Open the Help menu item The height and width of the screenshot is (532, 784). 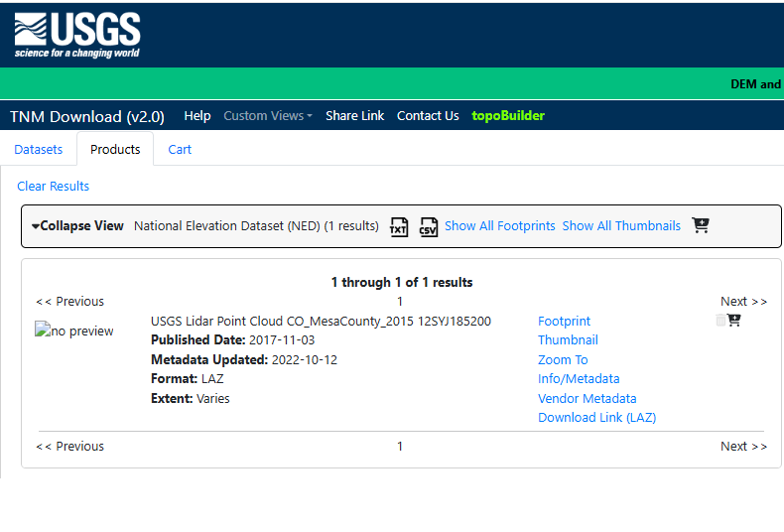tap(197, 115)
